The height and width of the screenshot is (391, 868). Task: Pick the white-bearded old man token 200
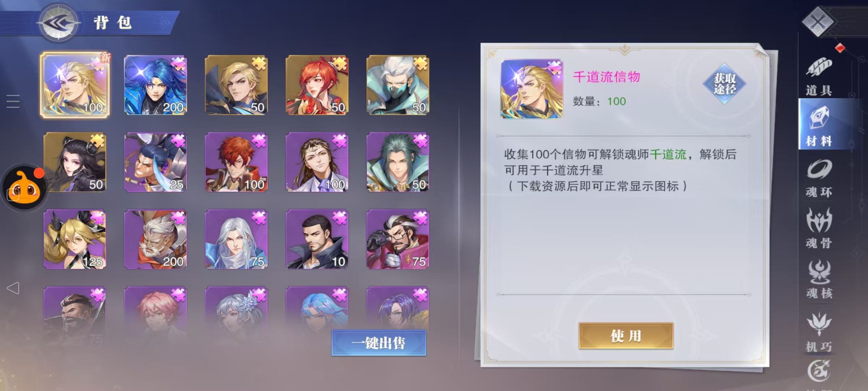(x=156, y=239)
